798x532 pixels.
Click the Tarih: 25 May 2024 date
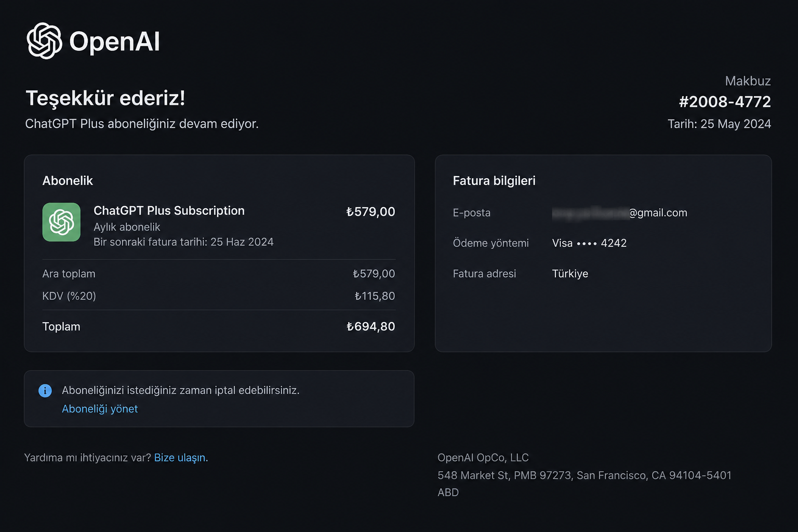click(x=719, y=124)
